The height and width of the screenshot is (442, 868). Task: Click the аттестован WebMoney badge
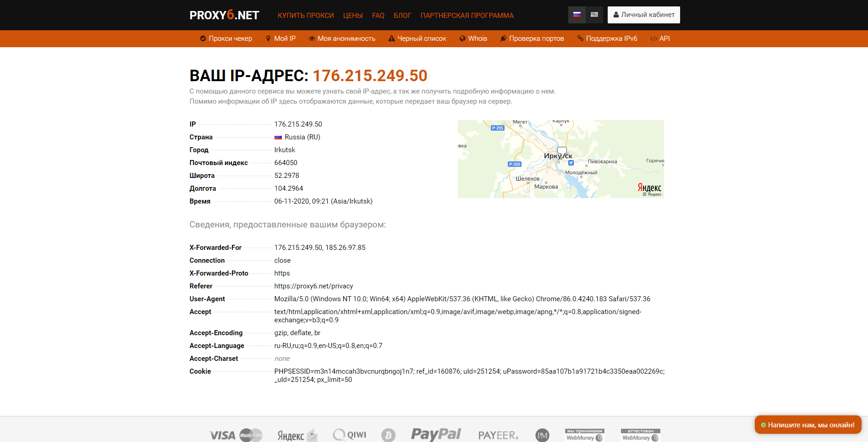[641, 435]
